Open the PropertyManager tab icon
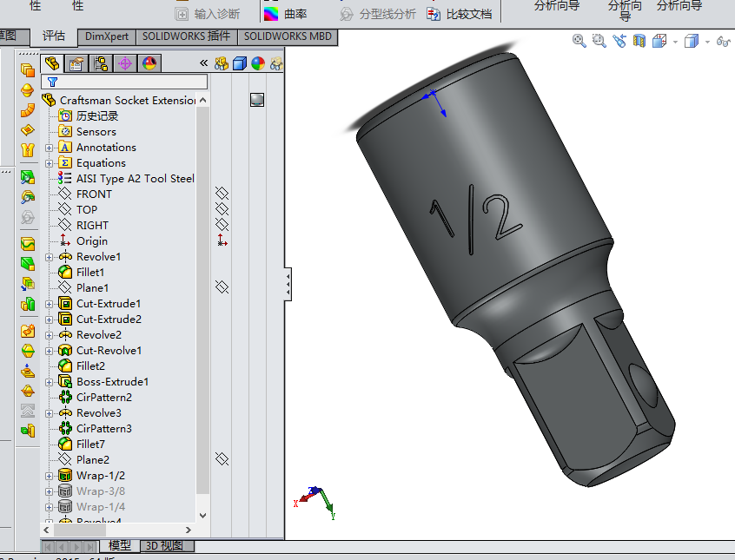 [76, 63]
